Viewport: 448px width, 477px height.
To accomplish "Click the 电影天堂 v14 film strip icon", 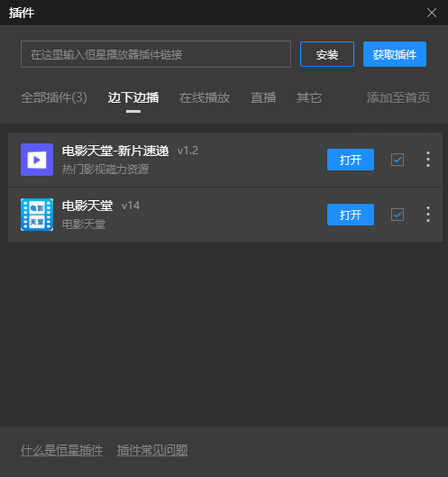I will pos(37,214).
